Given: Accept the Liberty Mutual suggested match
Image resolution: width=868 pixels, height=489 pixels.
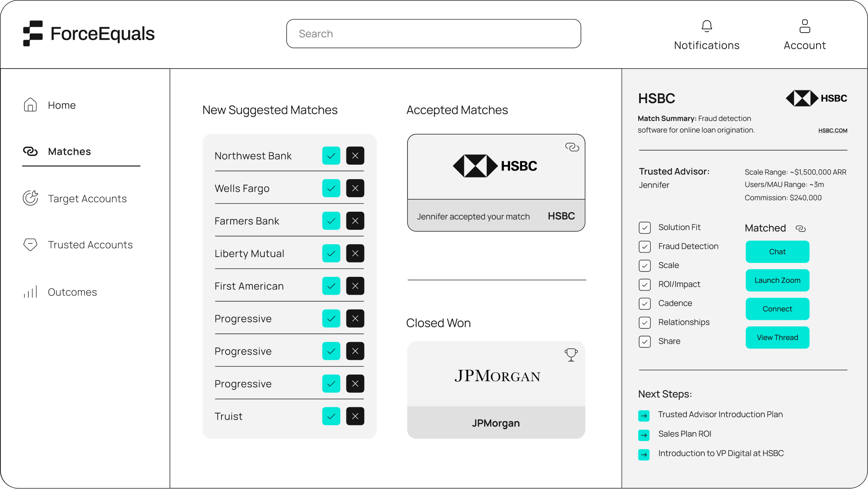Looking at the screenshot, I should (x=331, y=253).
